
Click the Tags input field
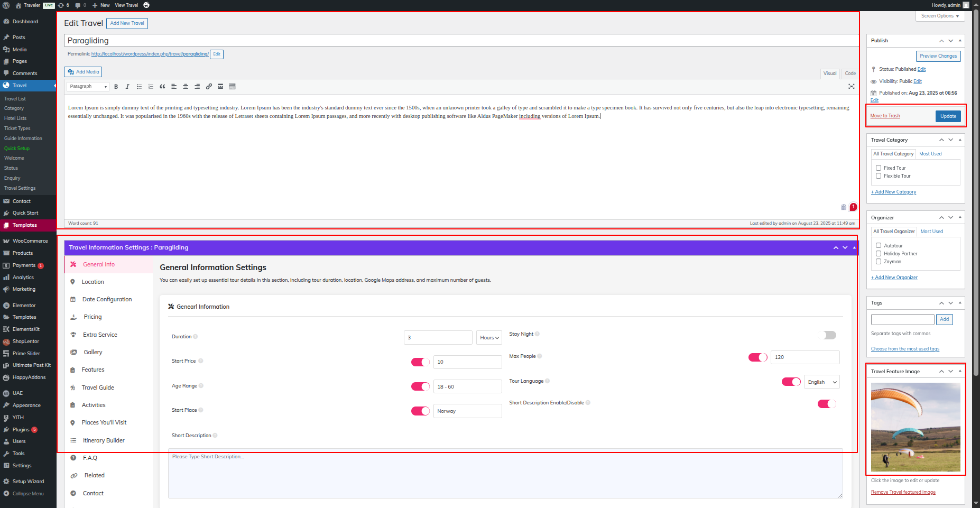tap(902, 319)
